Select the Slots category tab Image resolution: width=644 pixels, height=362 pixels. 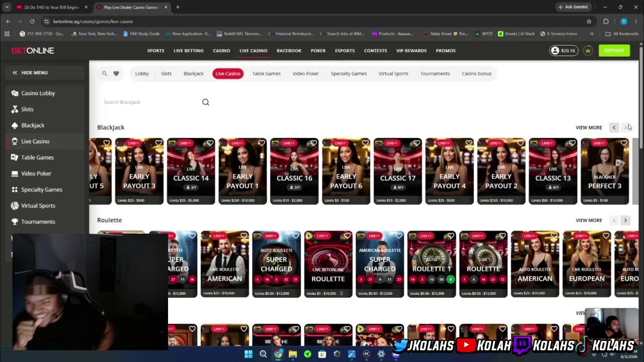click(166, 73)
